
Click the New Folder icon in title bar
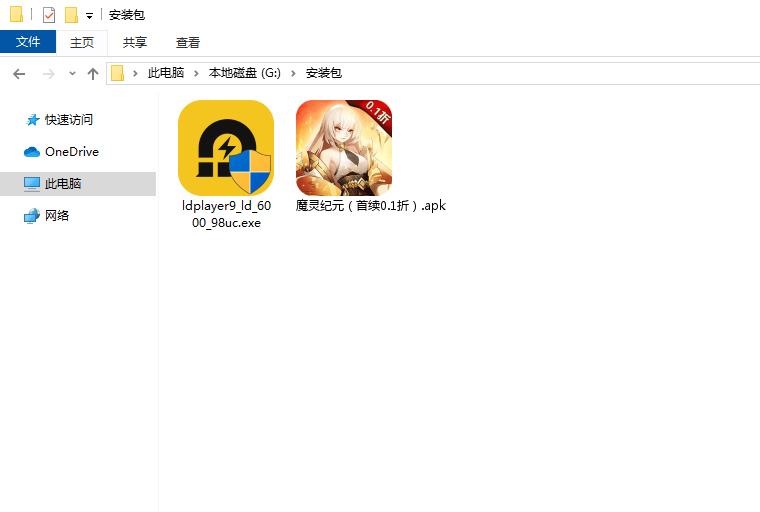click(71, 15)
